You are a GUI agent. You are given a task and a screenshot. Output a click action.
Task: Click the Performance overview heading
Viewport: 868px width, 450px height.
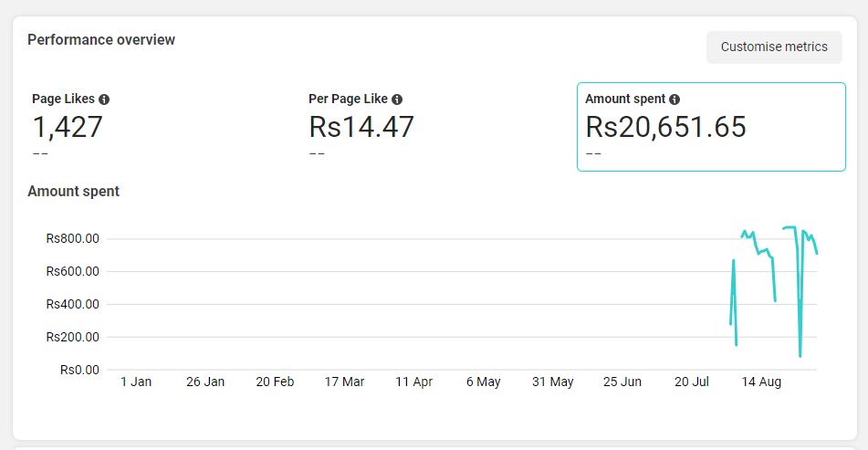pos(101,40)
